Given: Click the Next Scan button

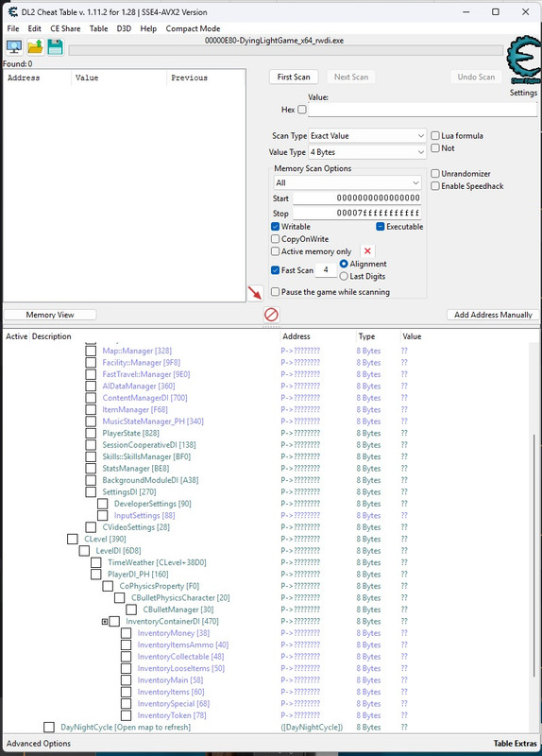Looking at the screenshot, I should [351, 77].
